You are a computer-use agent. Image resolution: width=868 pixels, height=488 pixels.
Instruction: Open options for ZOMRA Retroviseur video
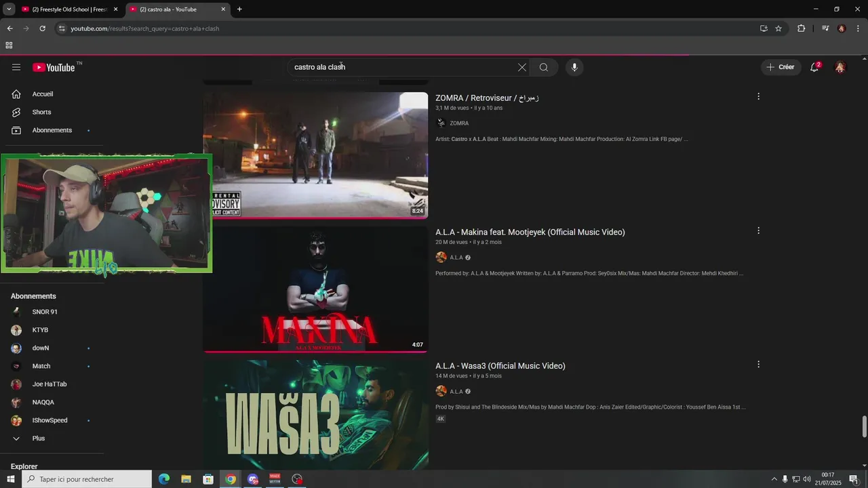point(758,97)
